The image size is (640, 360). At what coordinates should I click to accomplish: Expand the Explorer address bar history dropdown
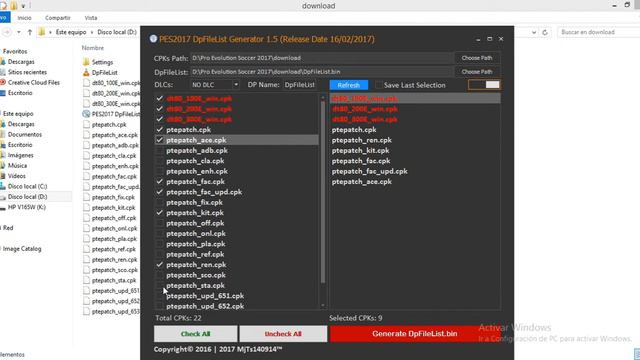[533, 32]
